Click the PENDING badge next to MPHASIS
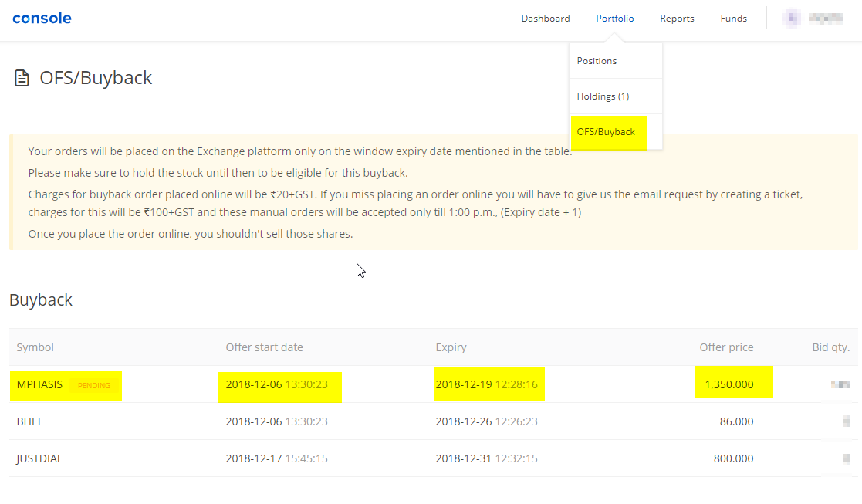This screenshot has height=504, width=862. (x=94, y=385)
